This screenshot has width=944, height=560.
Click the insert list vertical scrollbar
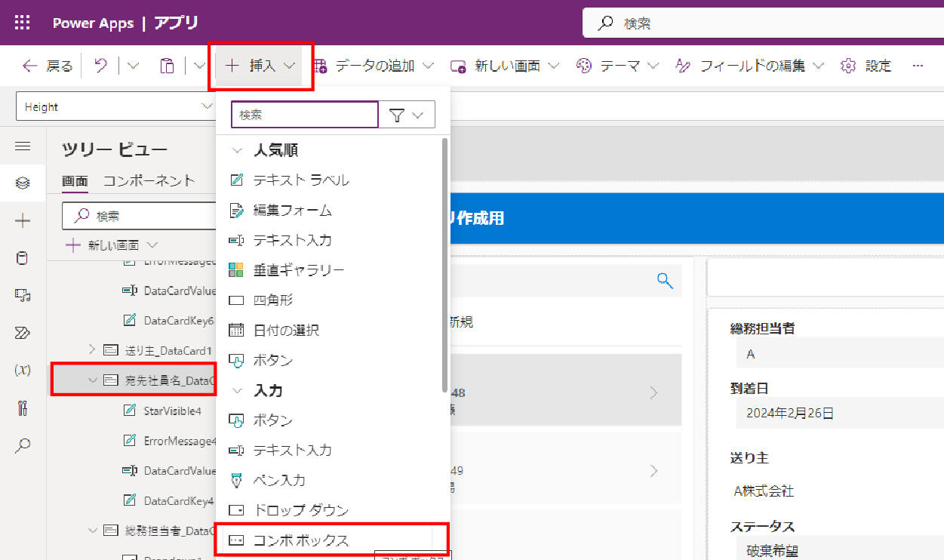point(445,264)
